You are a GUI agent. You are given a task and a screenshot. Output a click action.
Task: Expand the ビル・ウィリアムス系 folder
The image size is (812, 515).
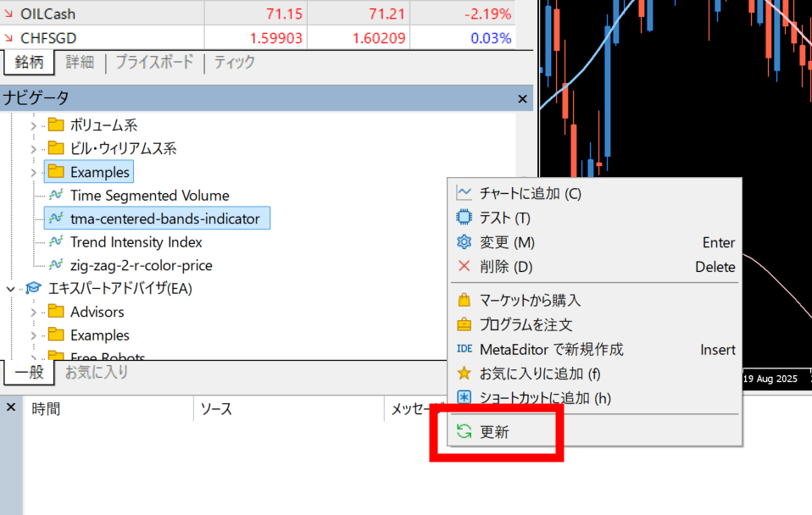(x=33, y=149)
